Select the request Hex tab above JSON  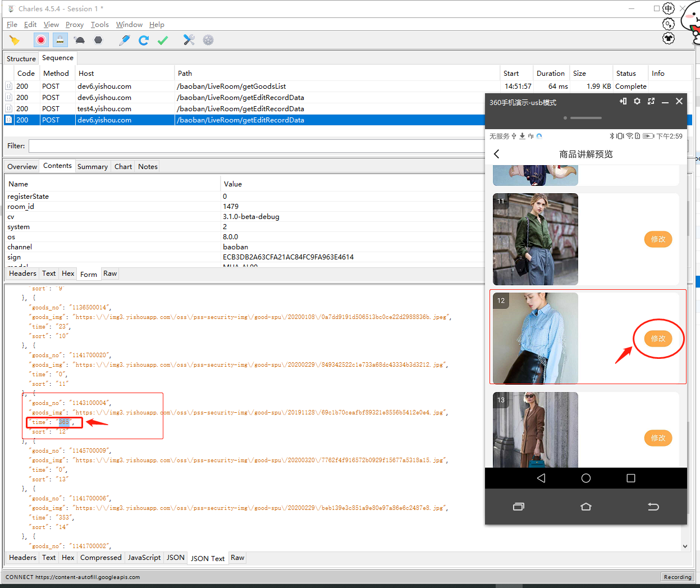pyautogui.click(x=68, y=274)
